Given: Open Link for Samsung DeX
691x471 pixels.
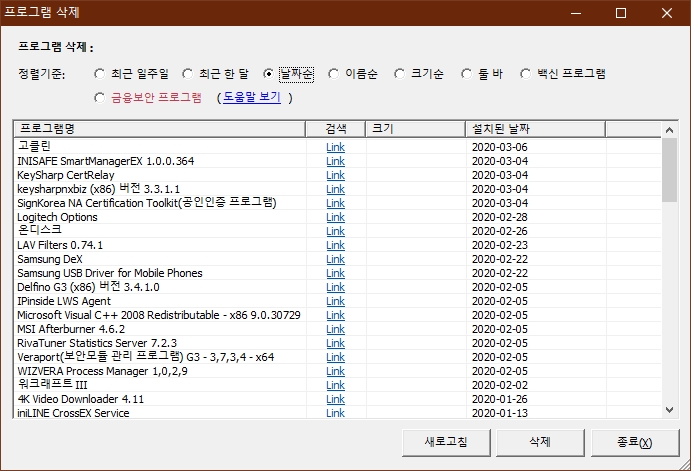Looking at the screenshot, I should pos(335,260).
